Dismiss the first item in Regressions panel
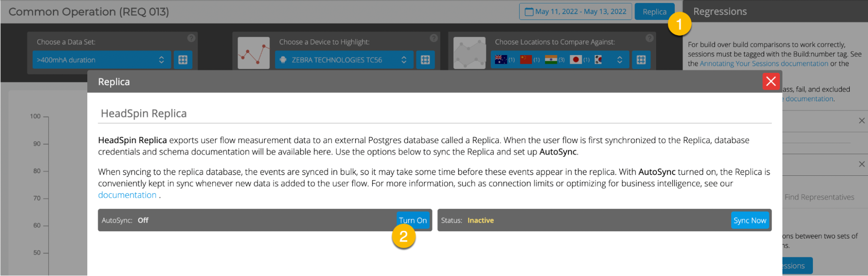Image resolution: width=868 pixels, height=276 pixels. [861, 121]
